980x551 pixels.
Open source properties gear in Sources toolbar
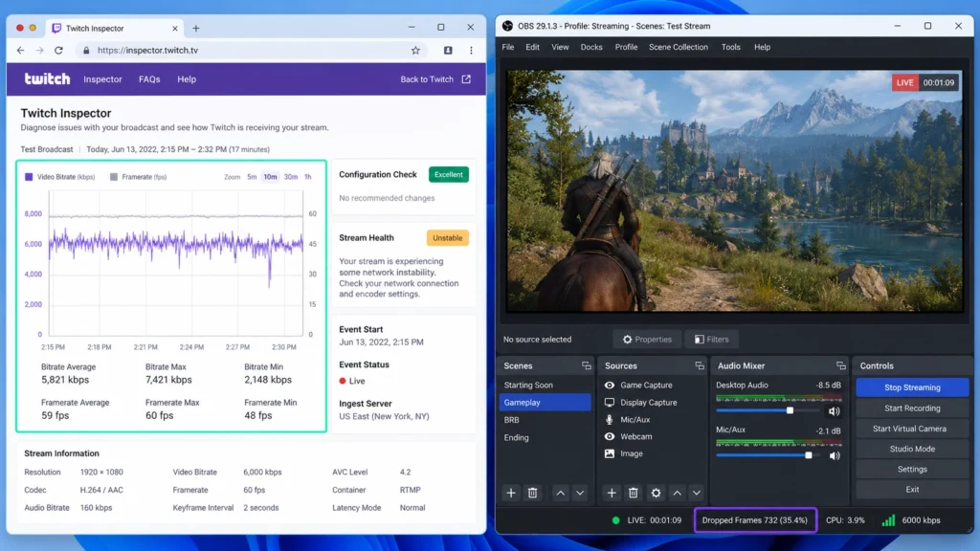point(656,493)
